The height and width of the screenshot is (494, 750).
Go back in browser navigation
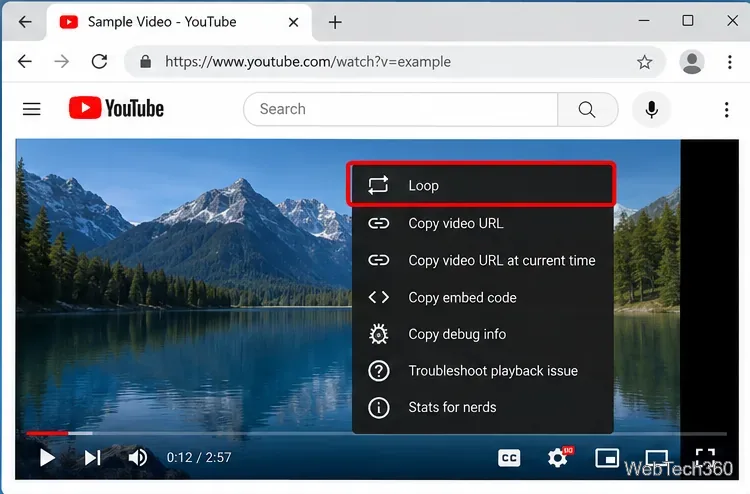[x=25, y=61]
